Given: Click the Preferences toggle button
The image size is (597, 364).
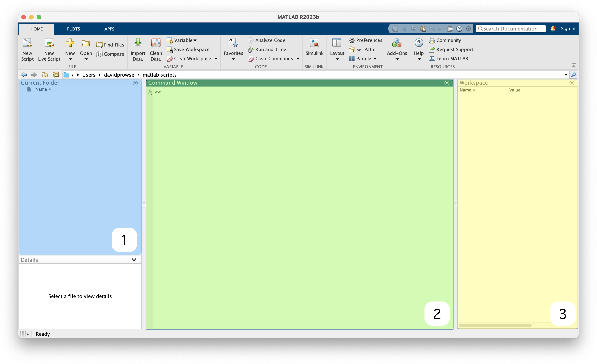Looking at the screenshot, I should tap(366, 40).
